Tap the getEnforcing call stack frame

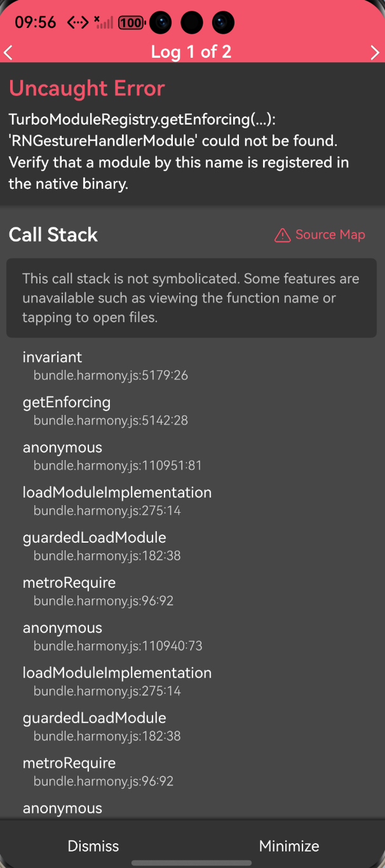[67, 402]
